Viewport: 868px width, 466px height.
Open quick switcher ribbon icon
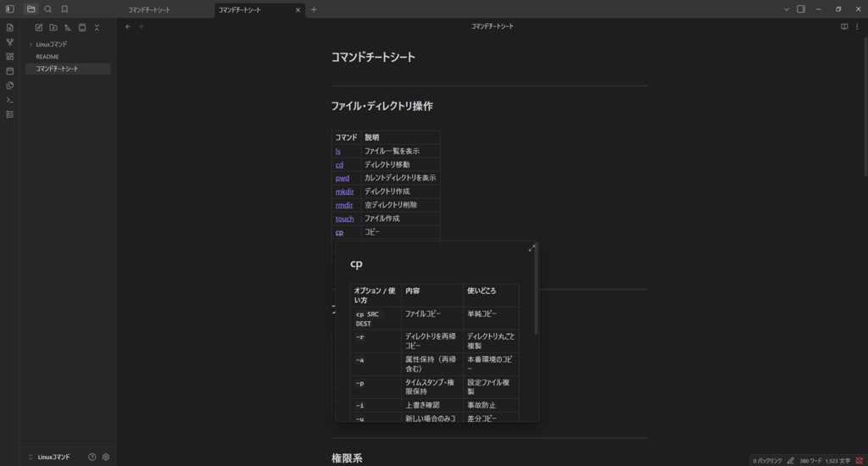pos(10,28)
